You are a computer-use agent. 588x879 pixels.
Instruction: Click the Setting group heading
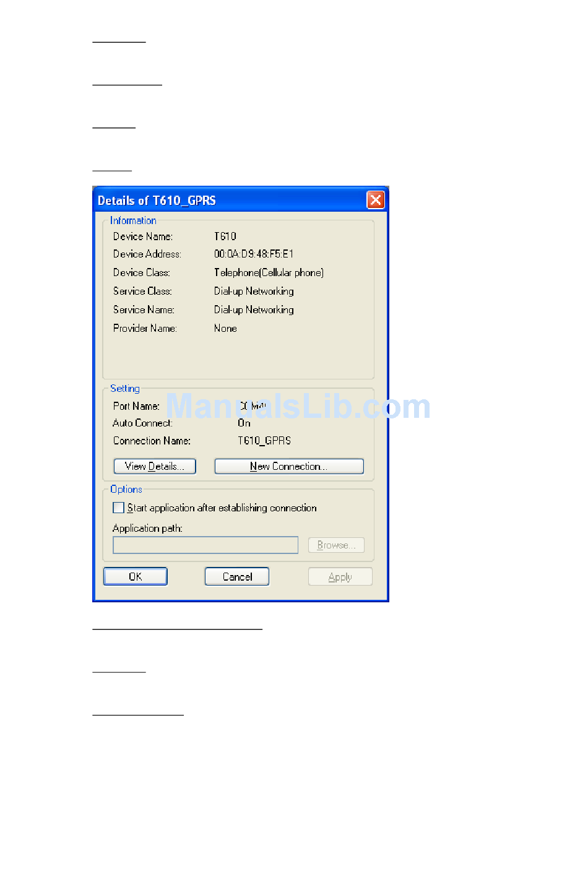click(x=125, y=388)
